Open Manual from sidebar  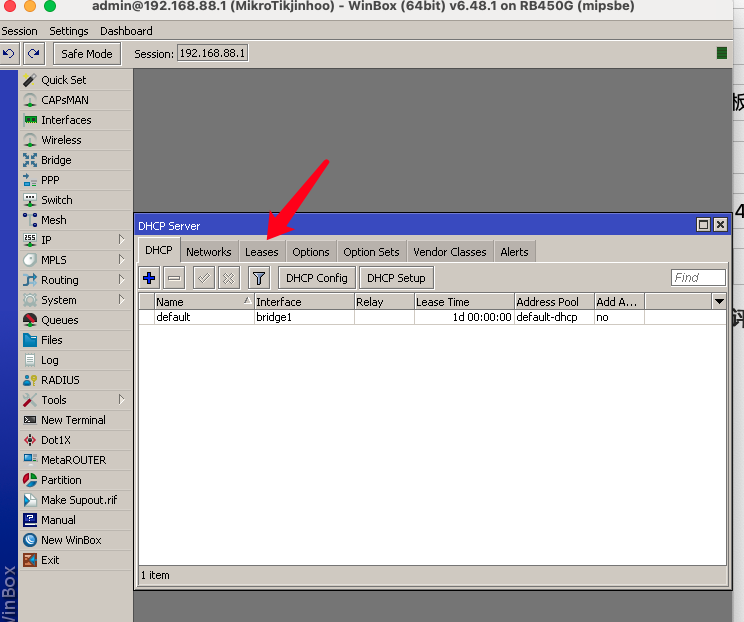point(75,520)
